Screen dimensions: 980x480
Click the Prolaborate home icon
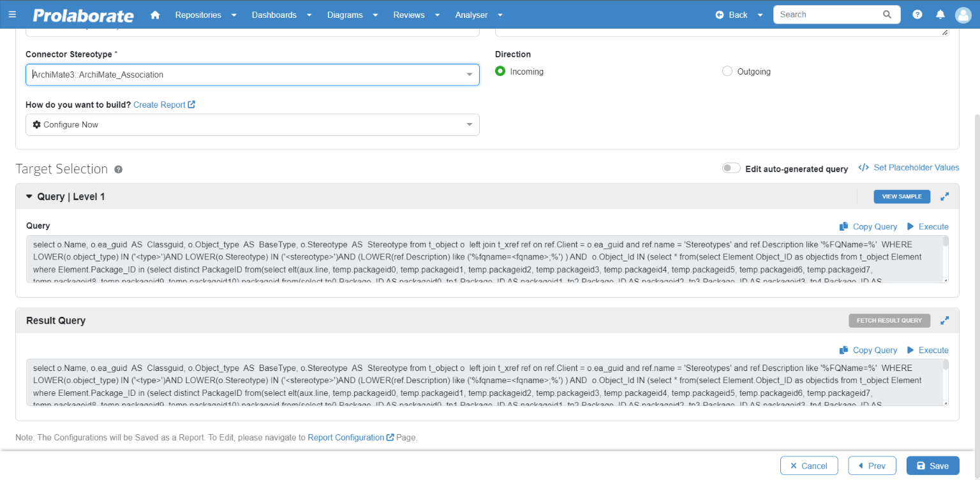155,14
